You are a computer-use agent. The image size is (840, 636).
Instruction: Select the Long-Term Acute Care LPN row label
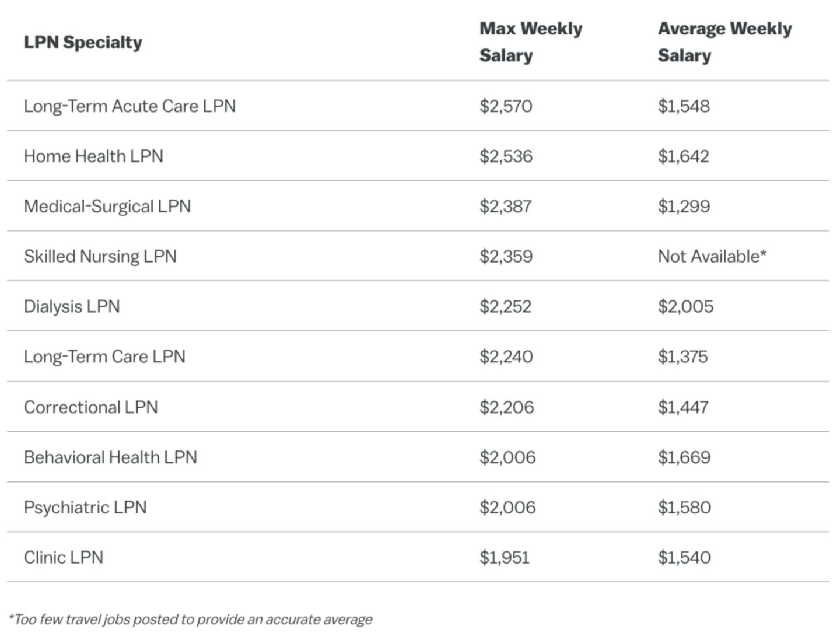coord(129,106)
